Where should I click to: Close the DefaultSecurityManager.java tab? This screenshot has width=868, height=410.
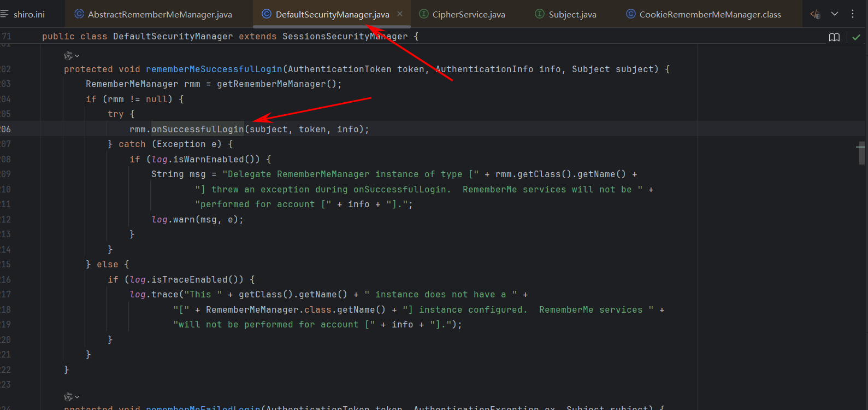point(400,14)
